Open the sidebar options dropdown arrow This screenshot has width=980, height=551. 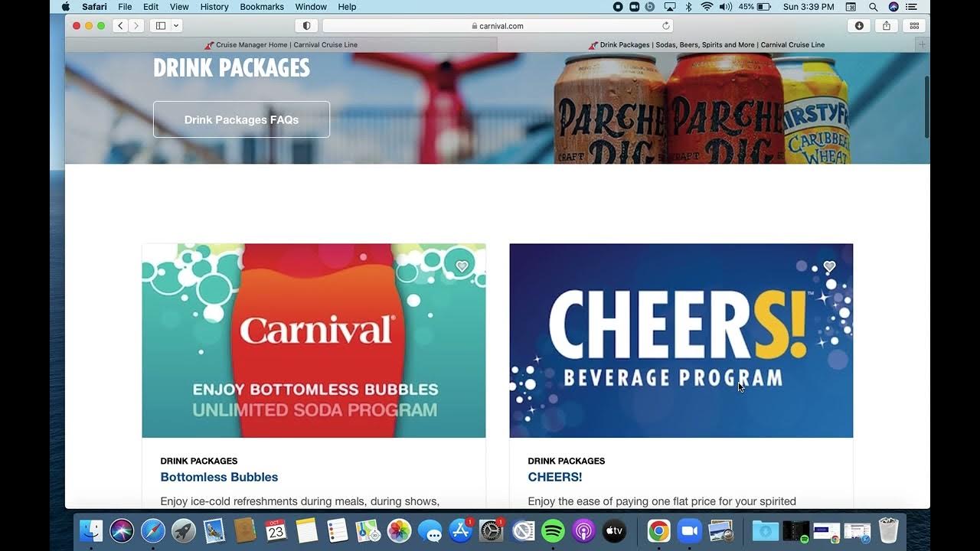[176, 25]
